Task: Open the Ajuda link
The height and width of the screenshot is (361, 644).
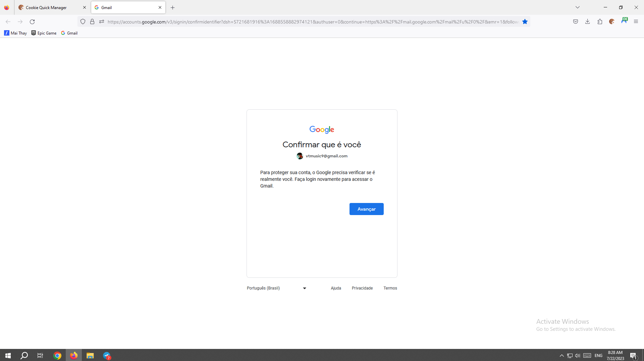Action: point(336,288)
